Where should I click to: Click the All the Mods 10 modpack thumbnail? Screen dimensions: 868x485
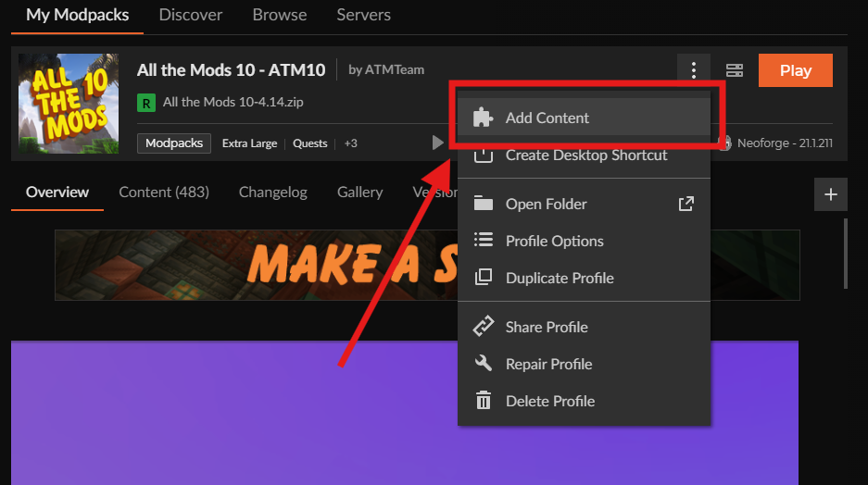click(x=69, y=104)
